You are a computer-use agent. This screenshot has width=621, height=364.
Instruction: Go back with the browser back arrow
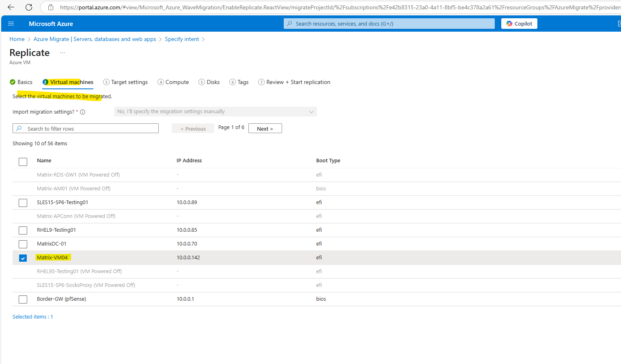(x=11, y=7)
